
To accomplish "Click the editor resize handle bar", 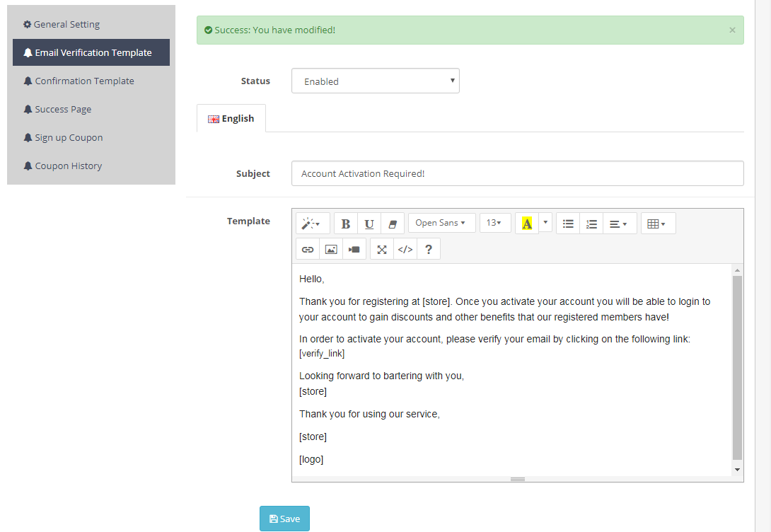I will point(517,479).
